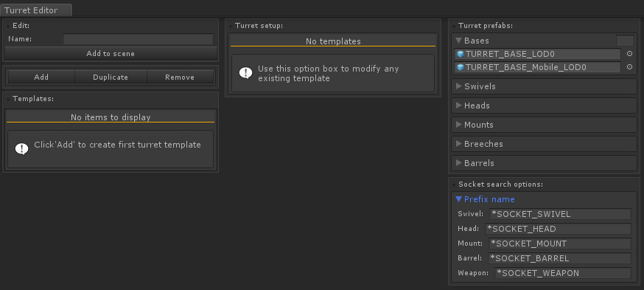Switch to the Turret Editor tab
The height and width of the screenshot is (290, 644).
click(x=36, y=10)
